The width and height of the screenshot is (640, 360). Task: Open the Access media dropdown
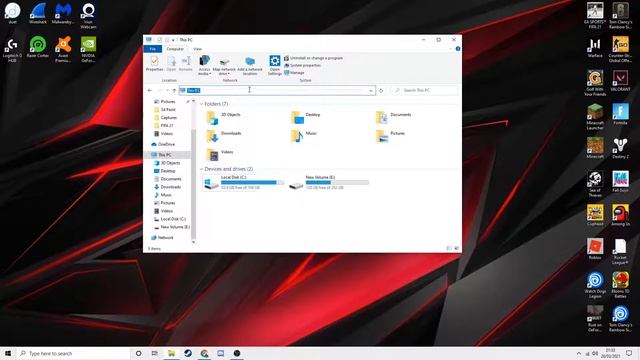pyautogui.click(x=204, y=65)
